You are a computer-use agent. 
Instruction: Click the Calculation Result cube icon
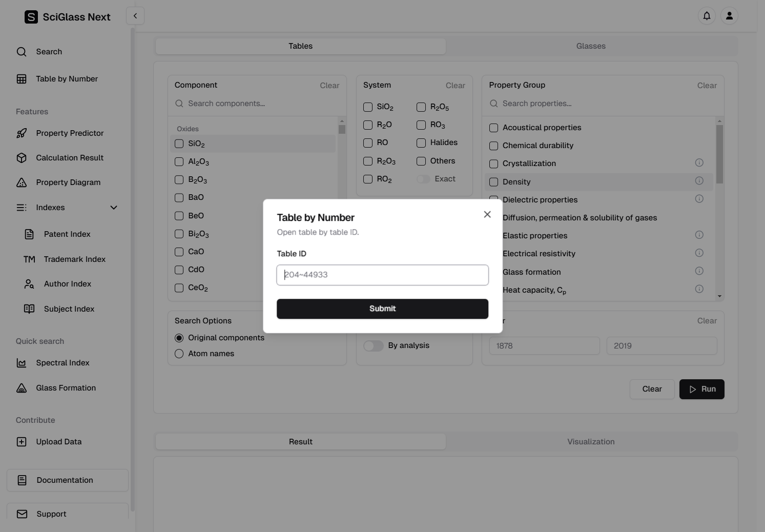point(22,158)
